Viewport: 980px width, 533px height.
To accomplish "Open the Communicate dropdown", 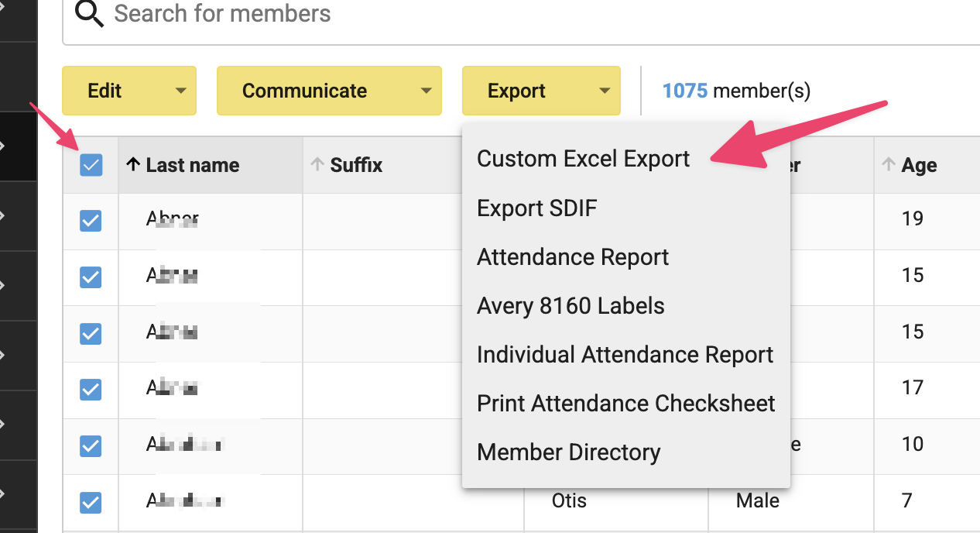I will [x=329, y=91].
